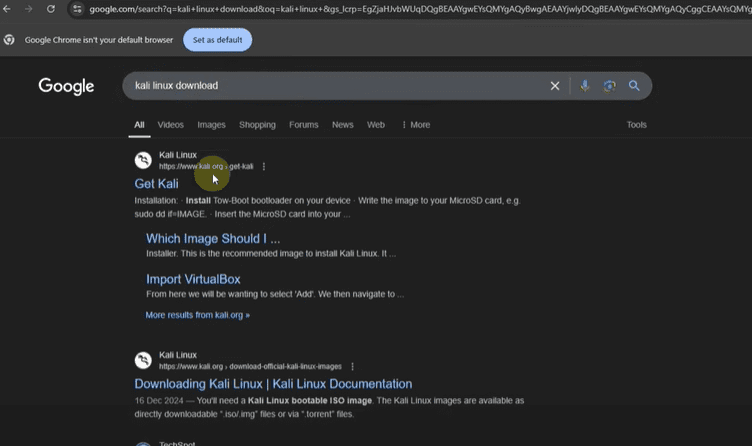Image resolution: width=752 pixels, height=446 pixels.
Task: Open Downloading Kali Linux Documentation link
Action: (273, 384)
